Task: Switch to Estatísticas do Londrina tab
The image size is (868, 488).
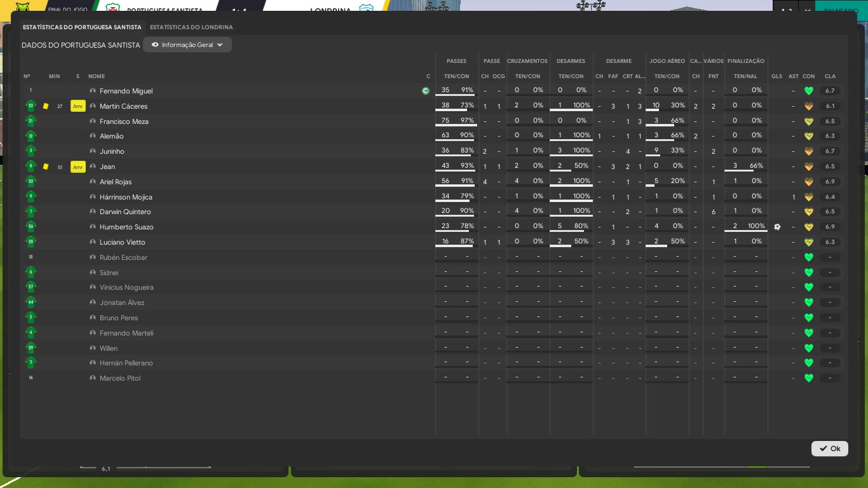Action: pos(191,27)
